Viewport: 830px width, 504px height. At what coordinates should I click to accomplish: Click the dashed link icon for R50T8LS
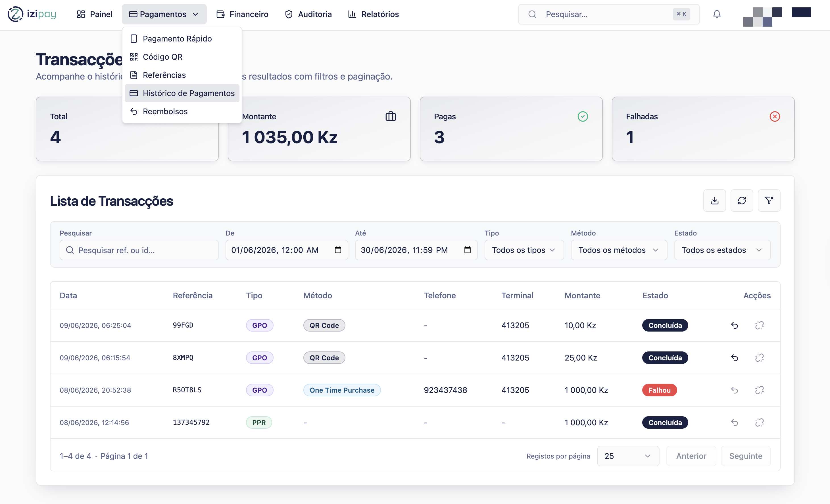(x=760, y=390)
